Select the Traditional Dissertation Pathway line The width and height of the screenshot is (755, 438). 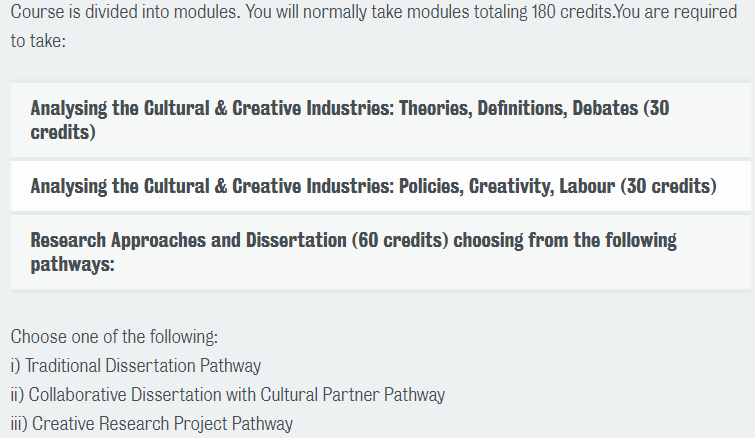(x=136, y=366)
